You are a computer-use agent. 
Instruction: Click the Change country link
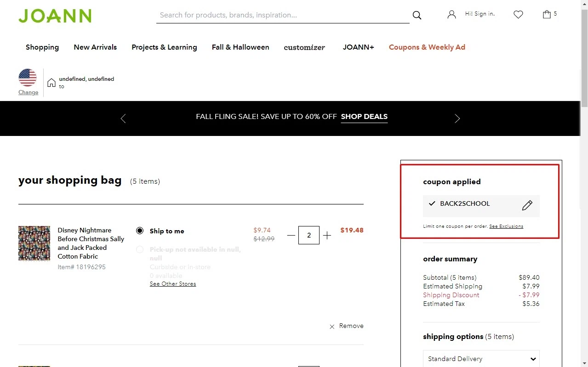(29, 92)
